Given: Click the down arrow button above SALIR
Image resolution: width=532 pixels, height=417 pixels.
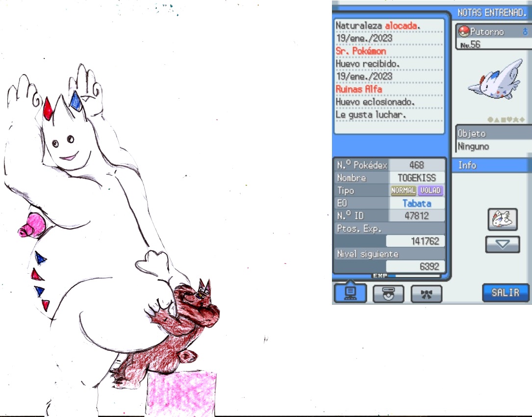Looking at the screenshot, I should coord(503,244).
